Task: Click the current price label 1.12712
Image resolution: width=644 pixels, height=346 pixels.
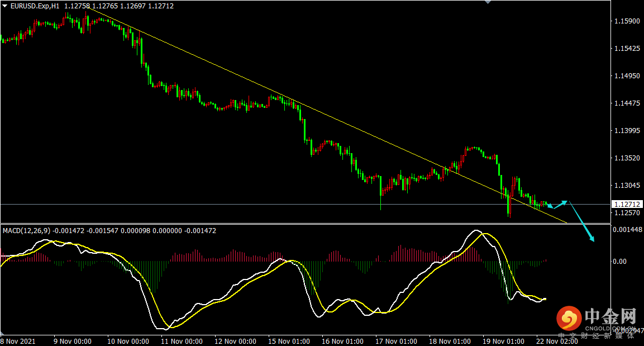Action: click(x=627, y=204)
